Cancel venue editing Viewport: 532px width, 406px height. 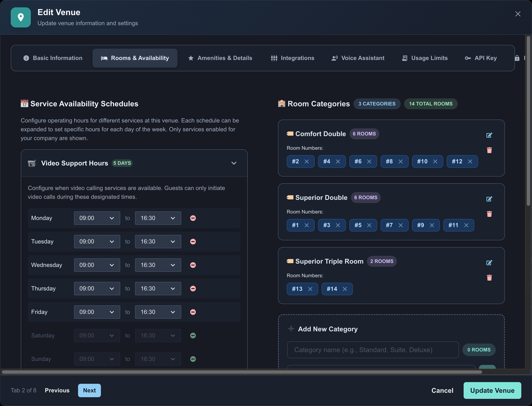pos(442,390)
